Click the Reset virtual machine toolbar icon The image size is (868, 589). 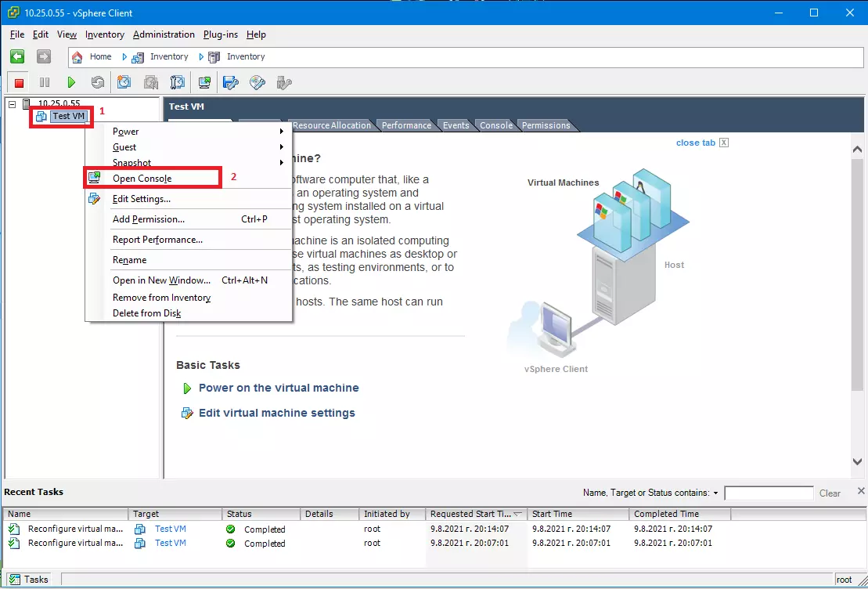(97, 82)
